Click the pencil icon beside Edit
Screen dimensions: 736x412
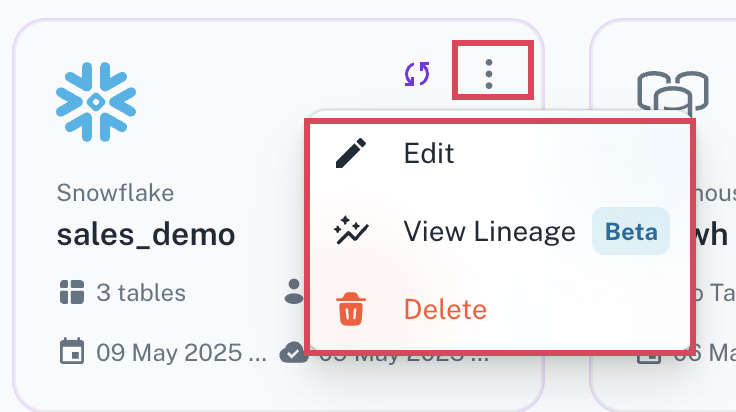[x=351, y=153]
